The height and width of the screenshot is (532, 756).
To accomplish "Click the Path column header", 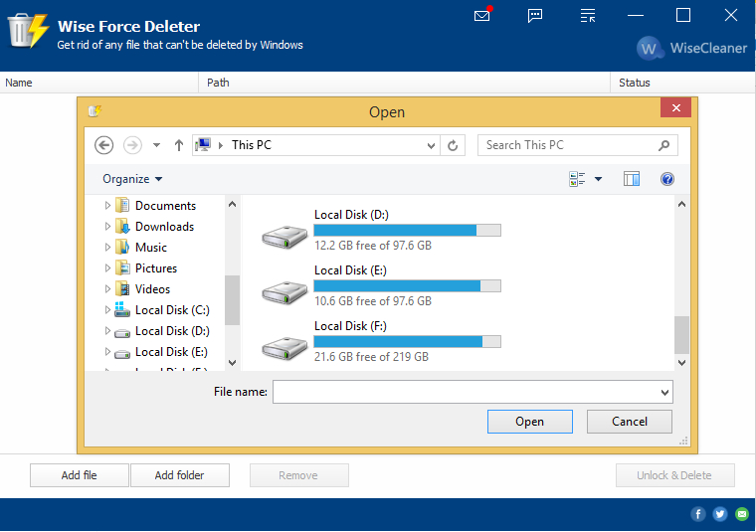I will pos(405,83).
